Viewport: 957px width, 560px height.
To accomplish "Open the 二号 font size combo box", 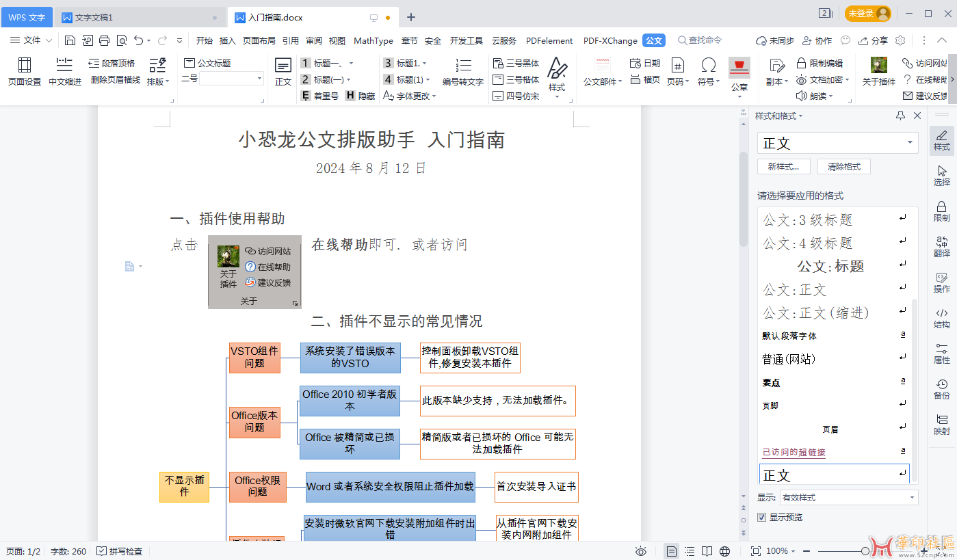I will 231,79.
